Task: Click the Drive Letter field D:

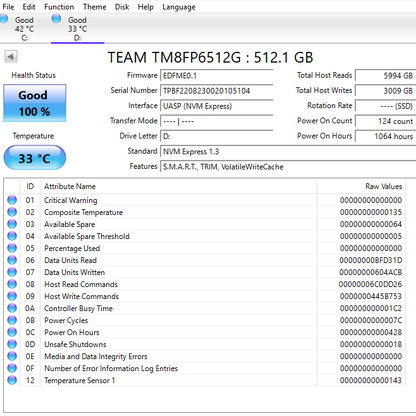Action: [x=216, y=136]
